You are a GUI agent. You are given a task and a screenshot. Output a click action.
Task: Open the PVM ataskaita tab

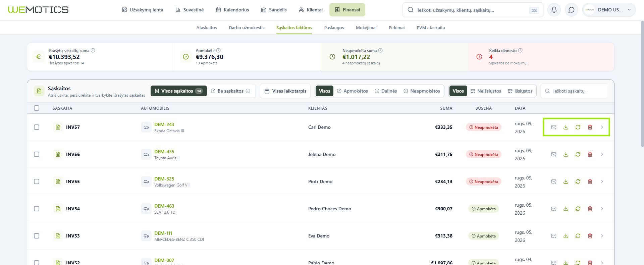(x=431, y=28)
